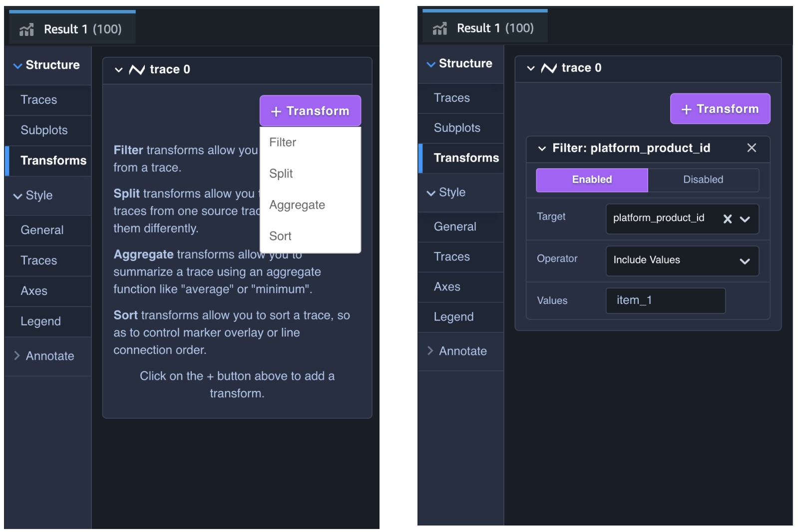The image size is (798, 532).
Task: Click the Target field showing platform_product_id
Action: (682, 219)
